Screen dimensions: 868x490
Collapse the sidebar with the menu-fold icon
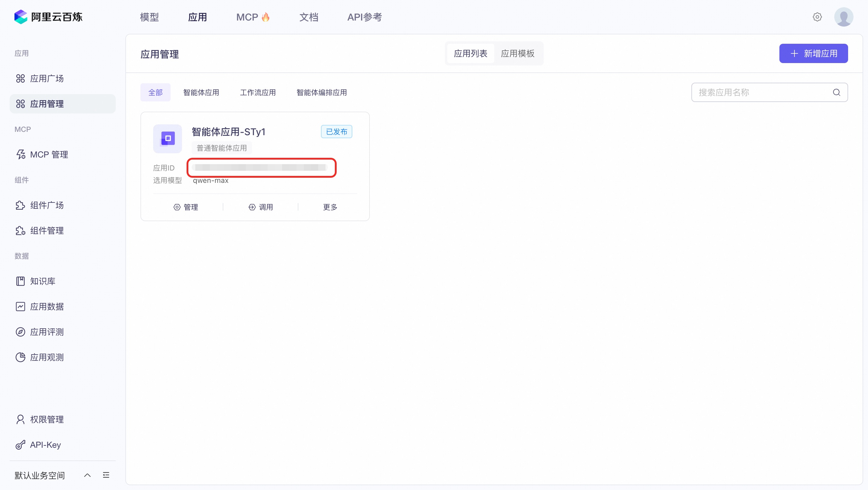[106, 475]
